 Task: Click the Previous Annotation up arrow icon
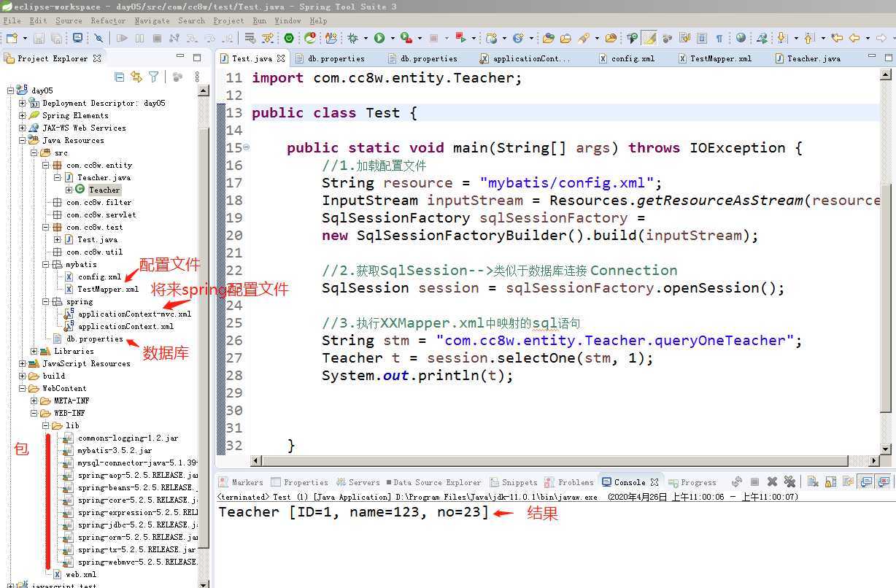(x=809, y=37)
